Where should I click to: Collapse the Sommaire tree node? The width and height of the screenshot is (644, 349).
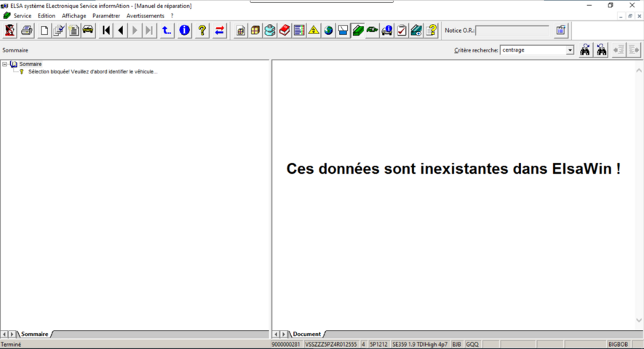[4, 64]
